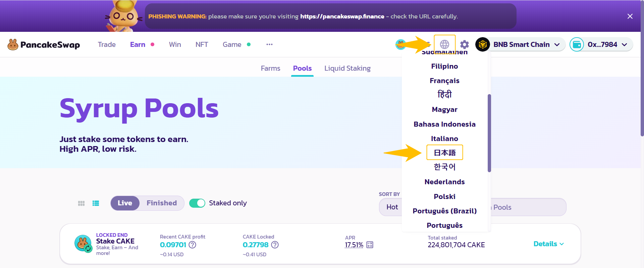Open the globe language selector

444,44
